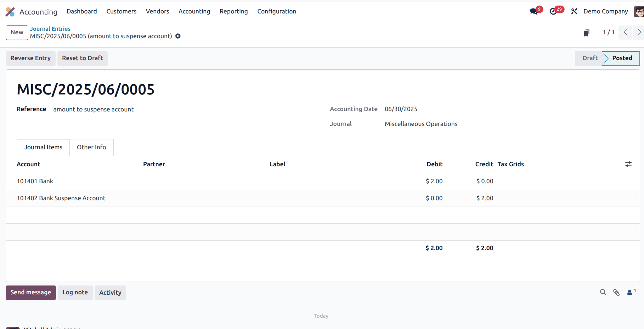Open the user avatar menu
Viewport: 644px width, 329px height.
(639, 11)
